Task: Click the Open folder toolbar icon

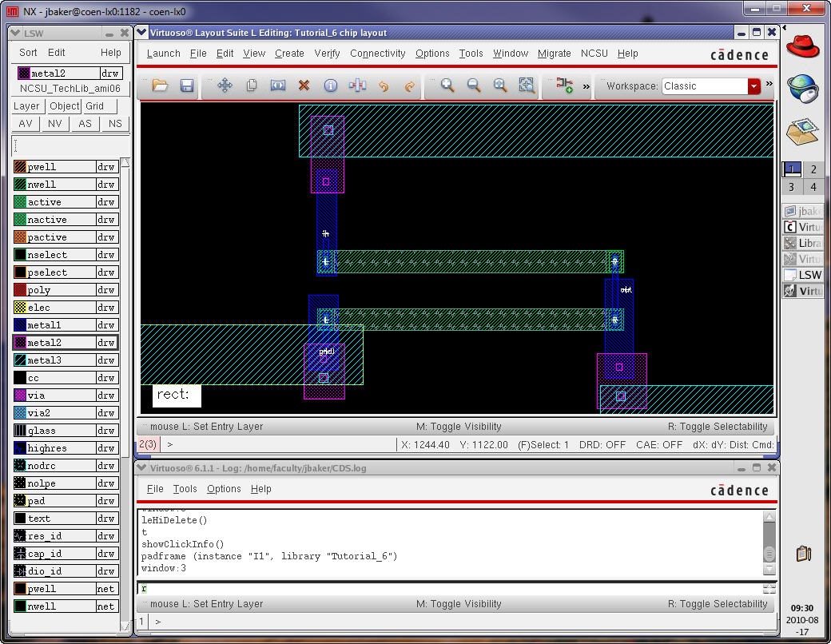Action: 160,85
